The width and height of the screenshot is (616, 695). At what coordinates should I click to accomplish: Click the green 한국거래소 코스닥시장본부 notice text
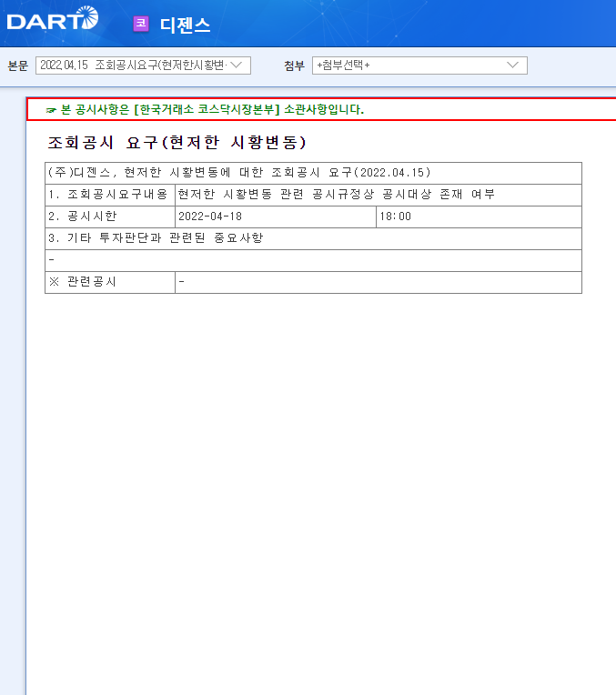pyautogui.click(x=212, y=109)
